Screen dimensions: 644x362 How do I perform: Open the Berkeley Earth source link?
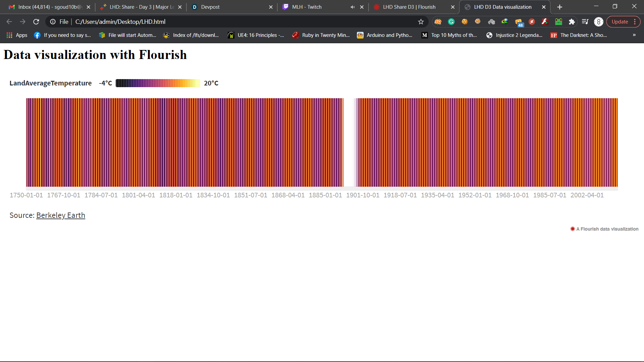click(60, 215)
